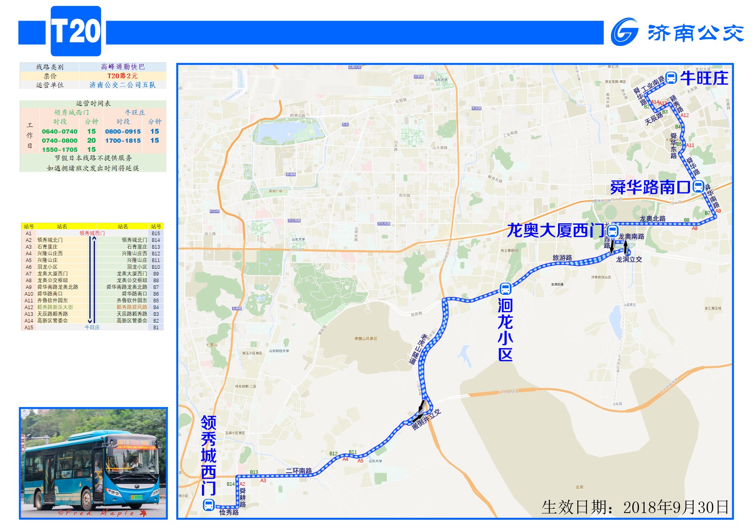Click the 俭秀路 road label
756x532 pixels.
[x=229, y=512]
